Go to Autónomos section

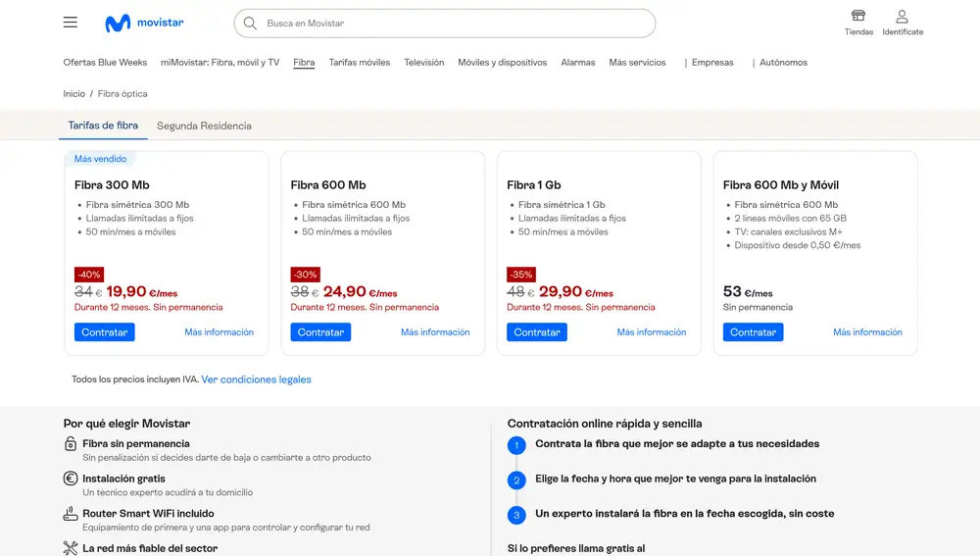coord(783,63)
